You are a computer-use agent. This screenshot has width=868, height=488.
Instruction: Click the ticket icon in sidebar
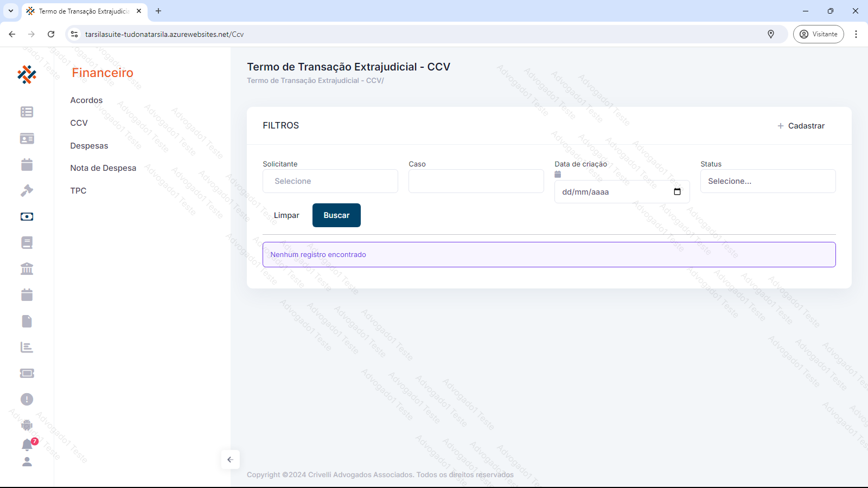[x=27, y=373]
